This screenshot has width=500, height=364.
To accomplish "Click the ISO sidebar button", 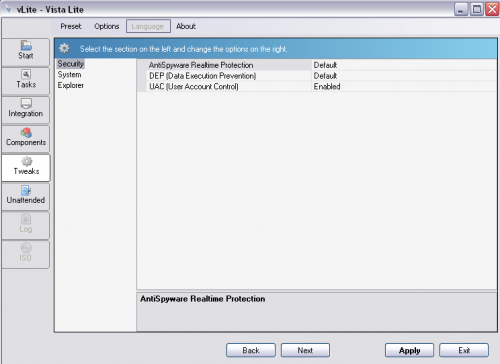I will coord(26,254).
